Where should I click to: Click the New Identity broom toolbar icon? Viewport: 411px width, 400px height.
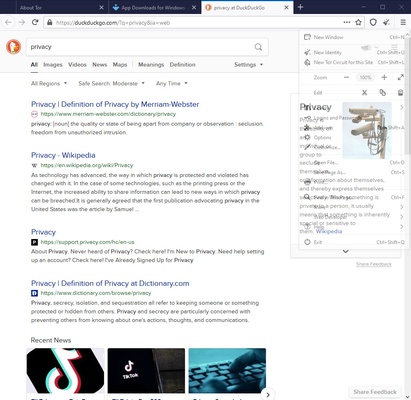[386, 22]
